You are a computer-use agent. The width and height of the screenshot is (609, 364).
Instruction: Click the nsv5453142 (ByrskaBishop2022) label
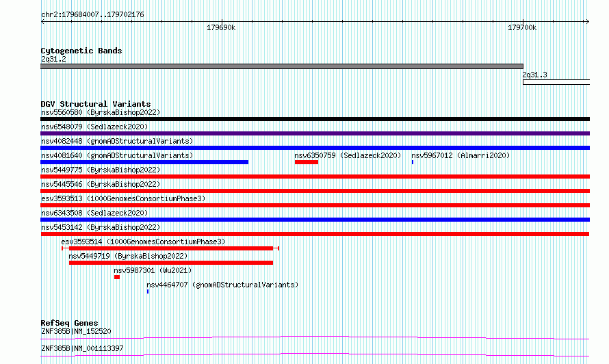101,228
